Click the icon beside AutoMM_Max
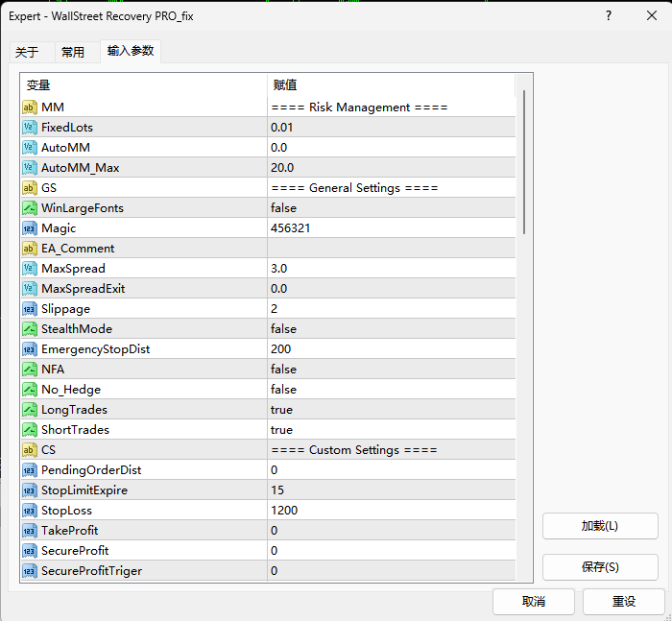The image size is (672, 621). pos(30,168)
